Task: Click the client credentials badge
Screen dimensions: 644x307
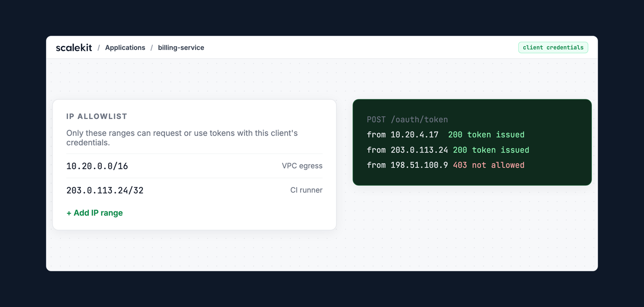Action: (553, 48)
